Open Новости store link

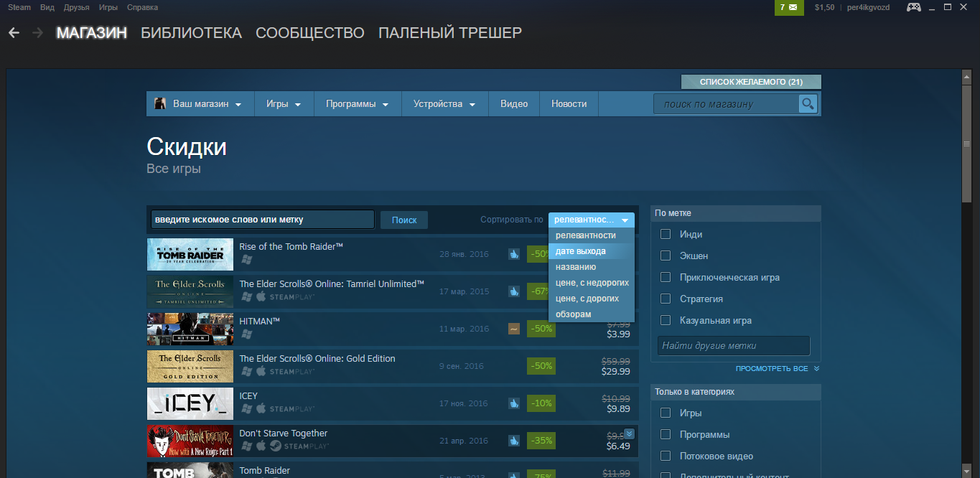[x=569, y=104]
